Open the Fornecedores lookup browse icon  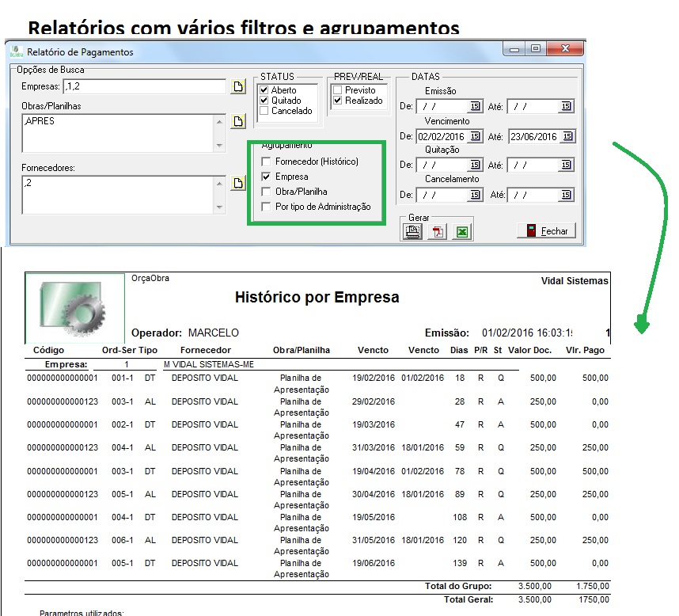point(238,183)
